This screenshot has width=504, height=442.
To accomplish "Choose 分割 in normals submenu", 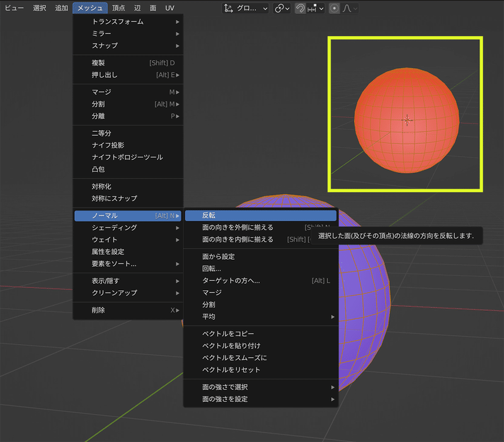I will coord(261,305).
